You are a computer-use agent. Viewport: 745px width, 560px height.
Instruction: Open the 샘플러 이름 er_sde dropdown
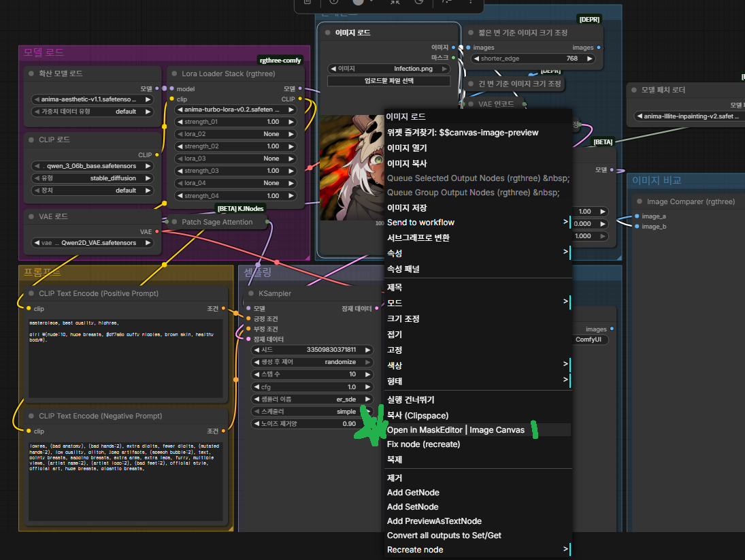pyautogui.click(x=312, y=399)
